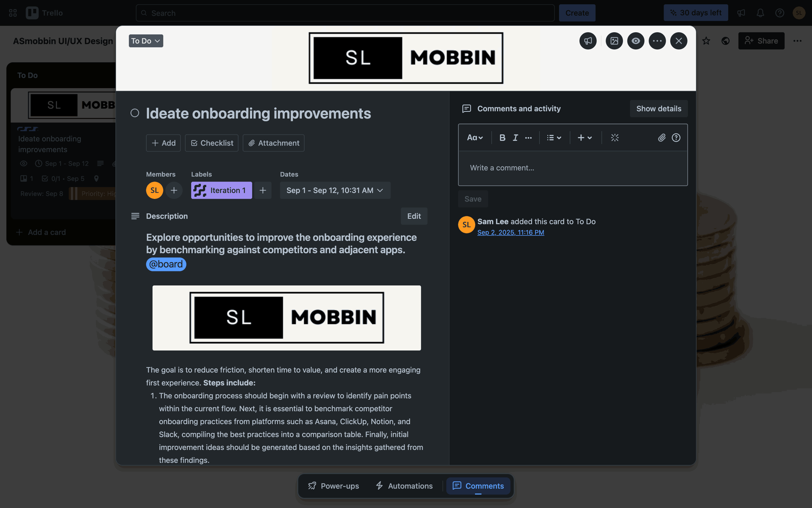Show more formatting options in the comment toolbar
This screenshot has width=812, height=508.
(529, 138)
